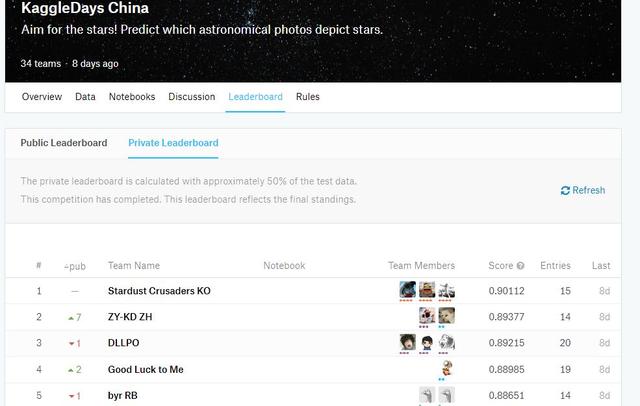Click the Entries column header
Screen dimensions: 640x406
[x=555, y=266]
